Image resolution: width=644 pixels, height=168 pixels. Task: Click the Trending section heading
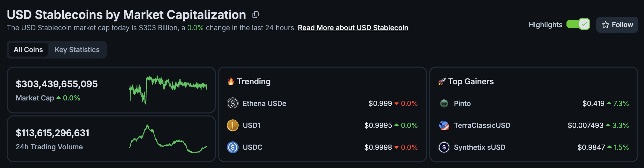click(x=254, y=81)
